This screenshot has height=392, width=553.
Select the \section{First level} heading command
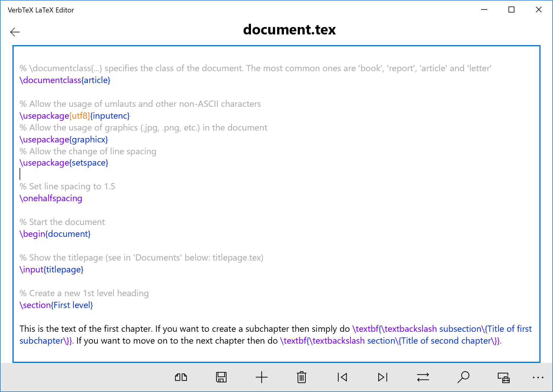[56, 305]
